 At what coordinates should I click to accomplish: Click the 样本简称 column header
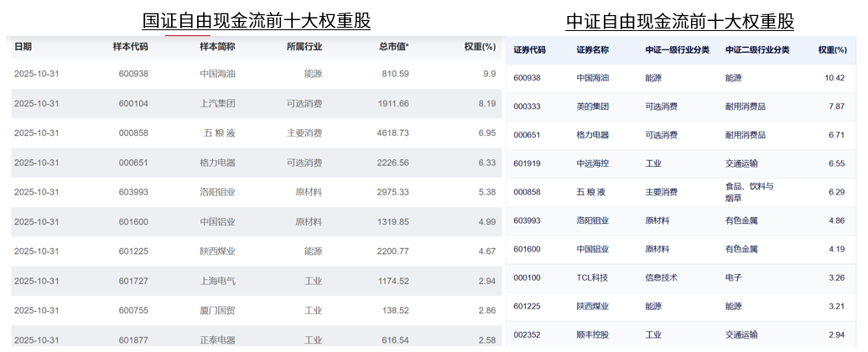217,47
